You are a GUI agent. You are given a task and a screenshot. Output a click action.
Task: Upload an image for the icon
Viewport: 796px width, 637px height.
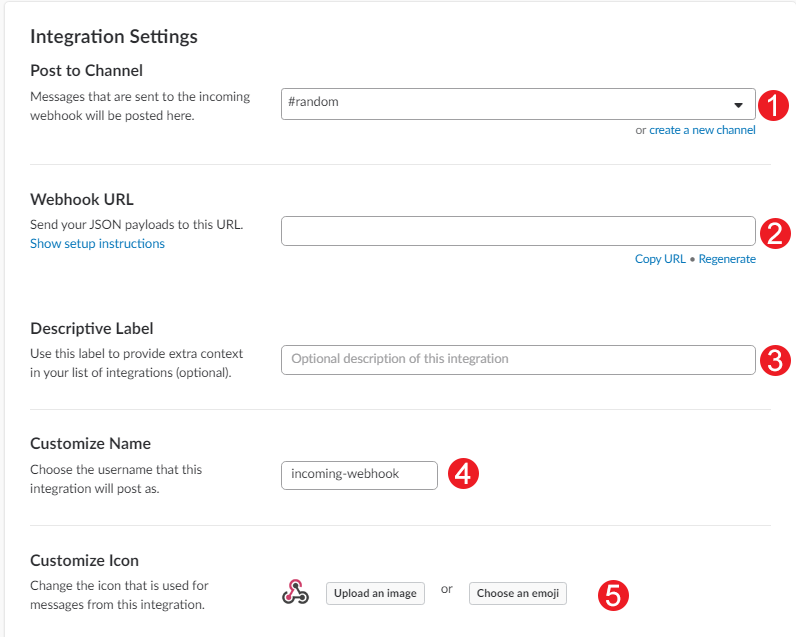coord(375,593)
